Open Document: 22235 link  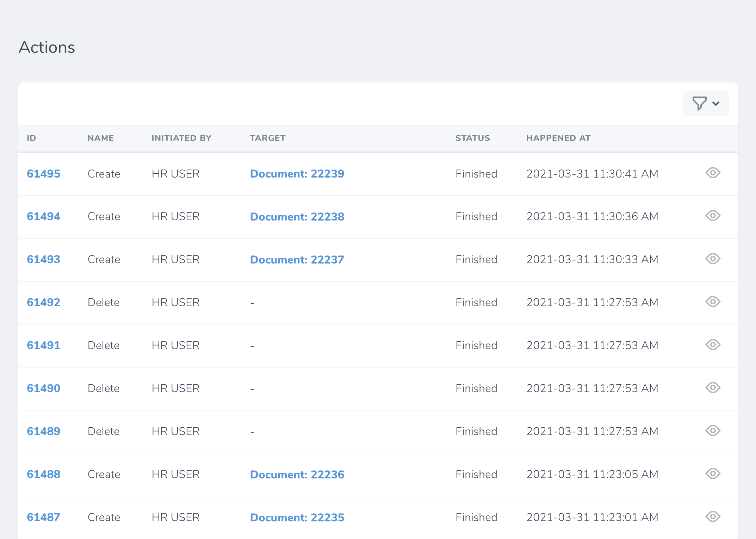tap(297, 517)
